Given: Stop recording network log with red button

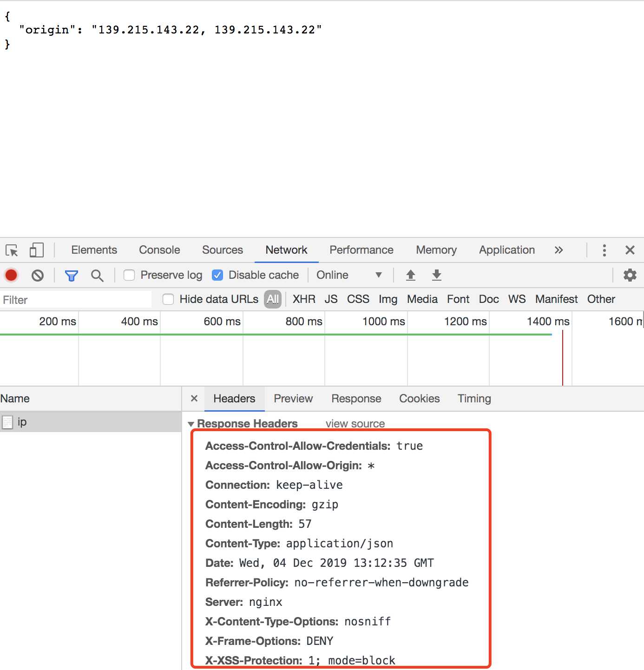Looking at the screenshot, I should pos(11,275).
